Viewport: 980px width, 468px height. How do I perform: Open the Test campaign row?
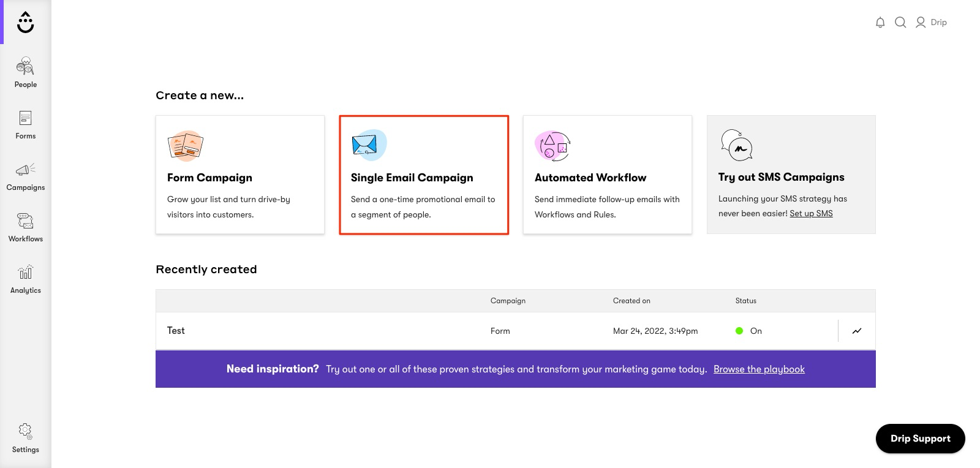click(176, 331)
